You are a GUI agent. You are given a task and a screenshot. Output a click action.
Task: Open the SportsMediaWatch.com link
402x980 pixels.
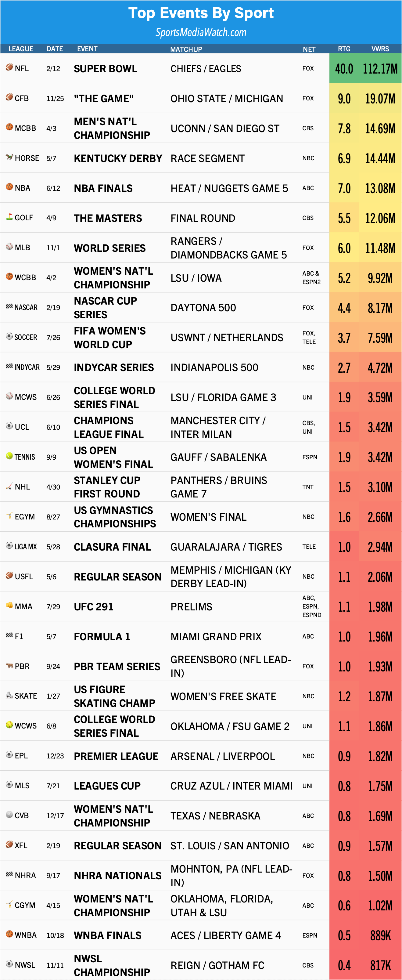(x=201, y=32)
